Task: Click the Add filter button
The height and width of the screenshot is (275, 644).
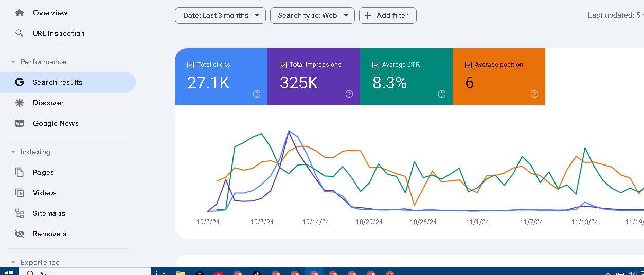Action: click(x=387, y=15)
